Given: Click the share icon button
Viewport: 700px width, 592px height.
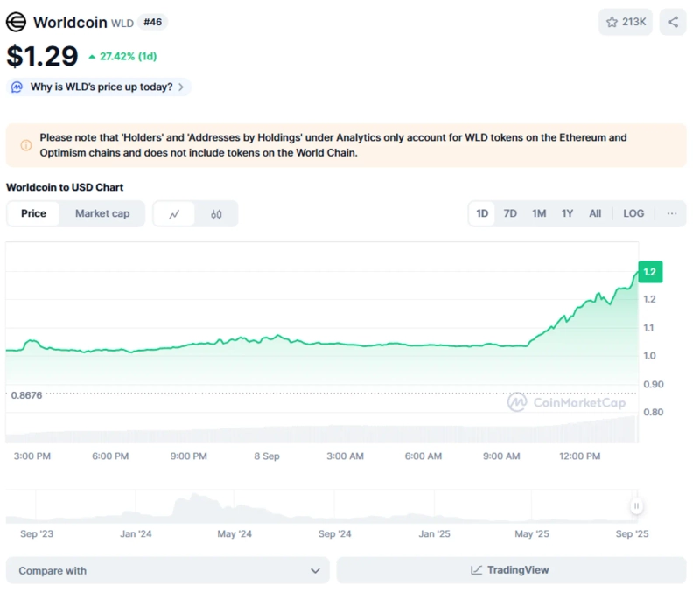Looking at the screenshot, I should [673, 23].
